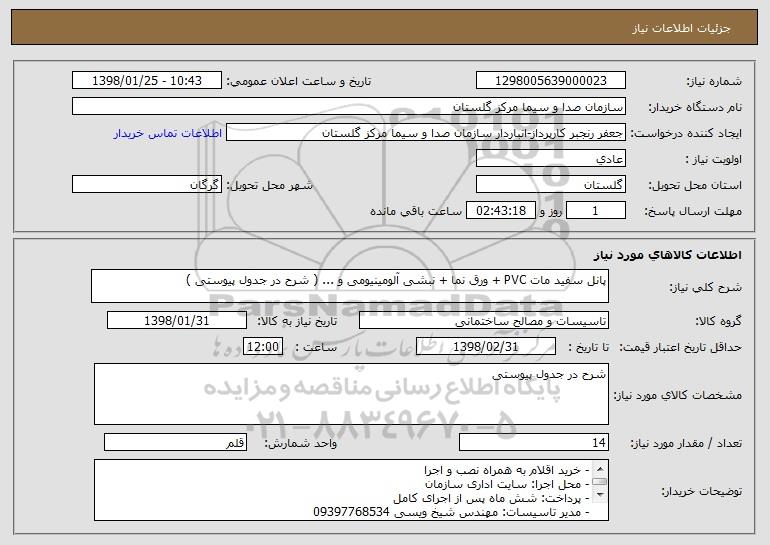Click the section title اطلاعات کالاهای مورد نیاز
770x545 pixels.
[x=667, y=255]
